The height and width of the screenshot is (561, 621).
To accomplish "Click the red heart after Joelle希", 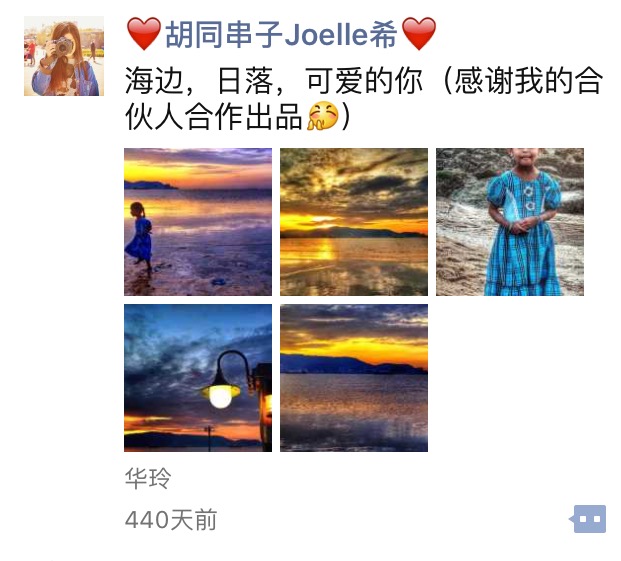I will click(419, 33).
